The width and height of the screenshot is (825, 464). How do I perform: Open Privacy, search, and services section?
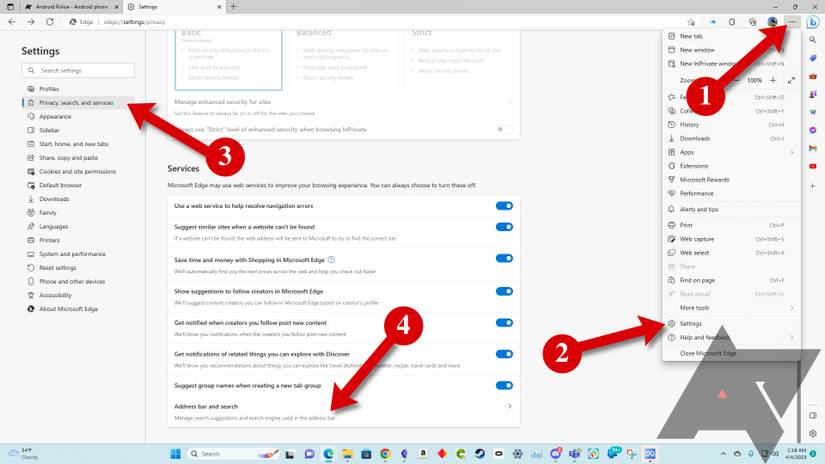tap(76, 103)
